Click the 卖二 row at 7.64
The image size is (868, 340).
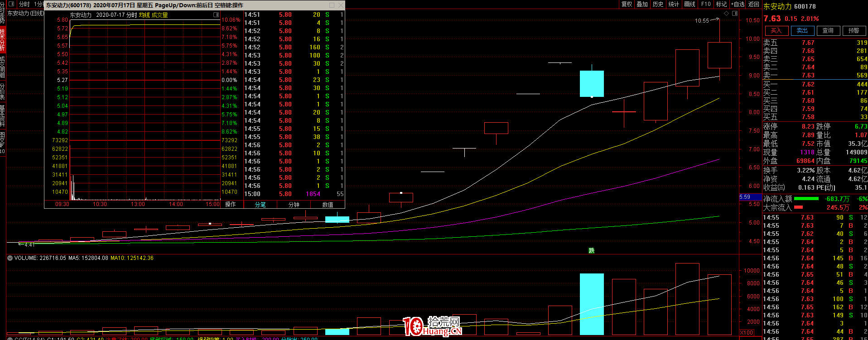(x=815, y=67)
